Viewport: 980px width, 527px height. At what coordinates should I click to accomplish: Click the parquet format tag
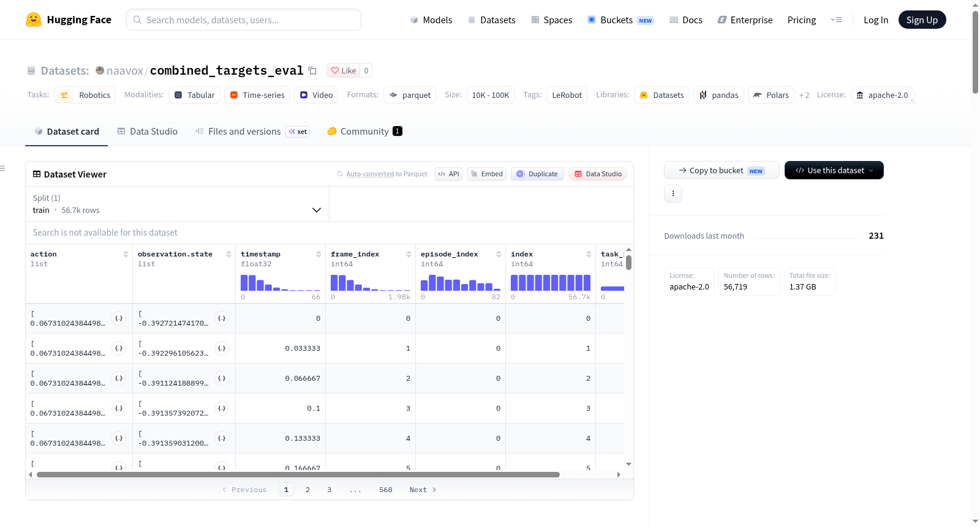[410, 95]
